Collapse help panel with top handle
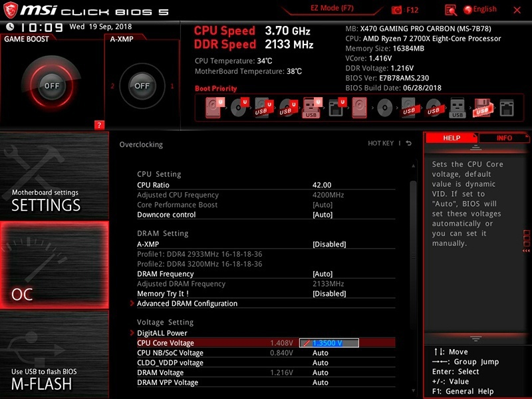This screenshot has width=532, height=399. coord(475,148)
